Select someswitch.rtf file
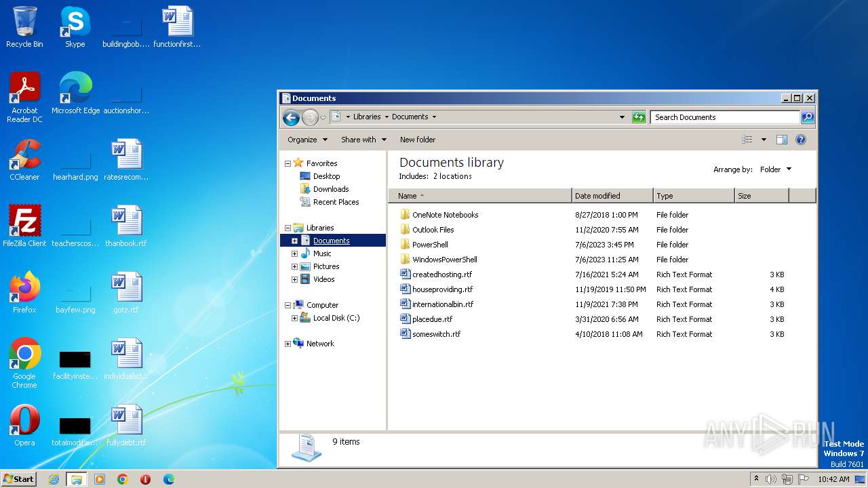This screenshot has width=868, height=488. pyautogui.click(x=430, y=334)
